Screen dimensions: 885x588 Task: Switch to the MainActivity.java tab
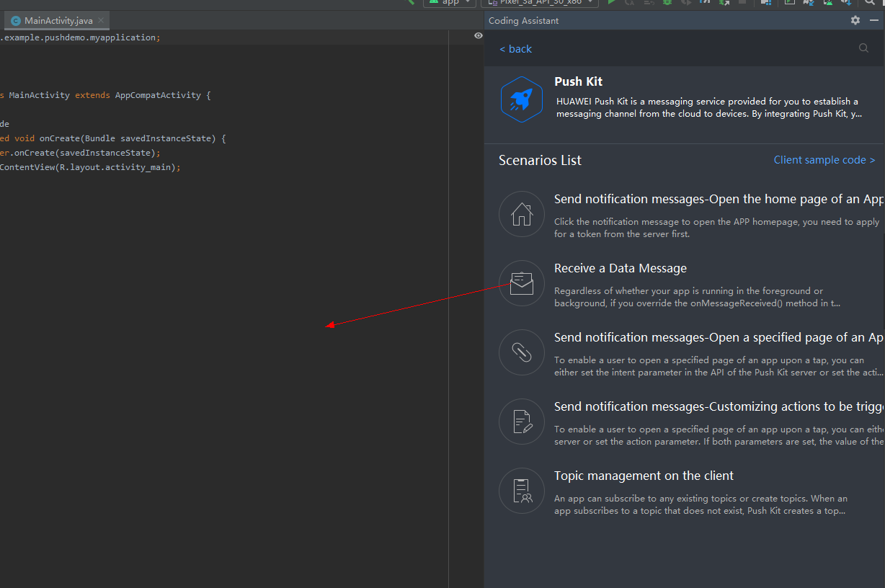pyautogui.click(x=58, y=21)
